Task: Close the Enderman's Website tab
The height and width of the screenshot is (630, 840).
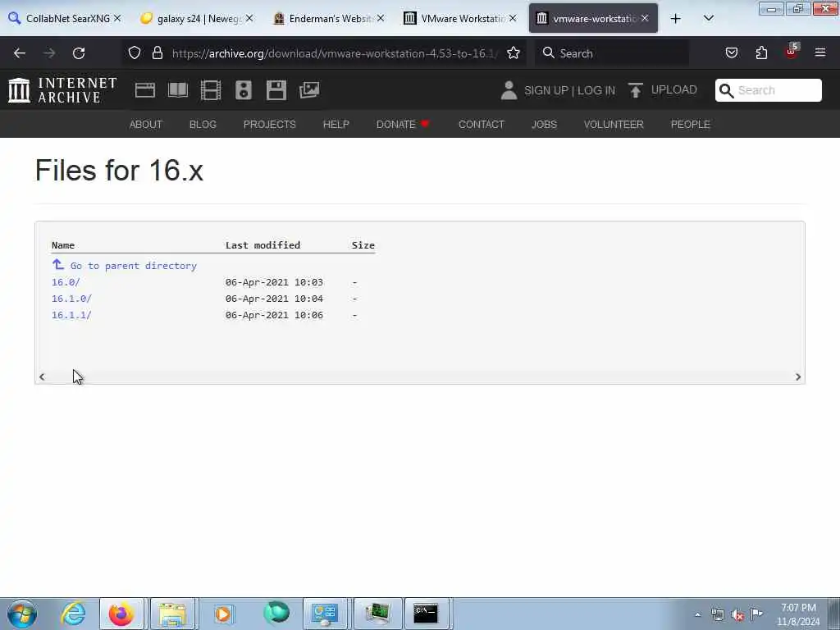Action: (x=381, y=18)
